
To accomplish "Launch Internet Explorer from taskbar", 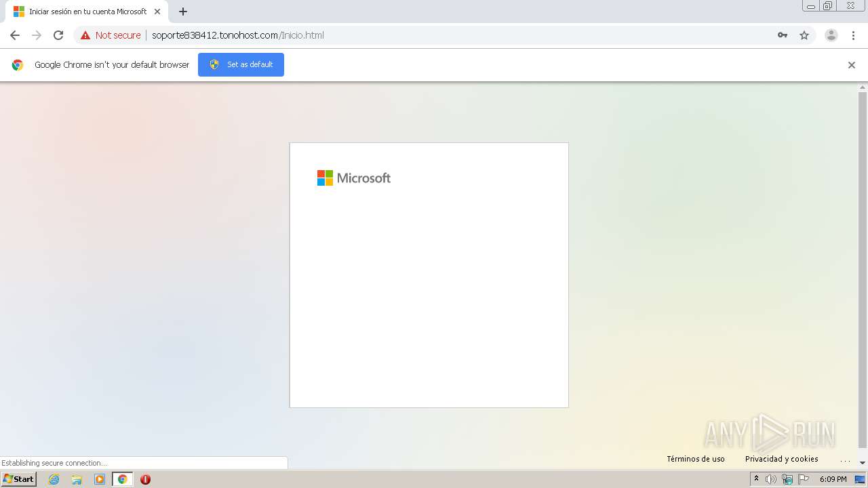I will [x=54, y=479].
